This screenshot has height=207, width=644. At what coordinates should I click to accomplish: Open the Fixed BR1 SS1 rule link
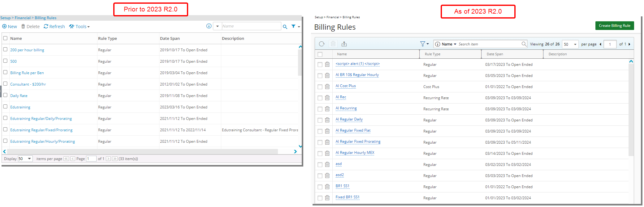348,197
